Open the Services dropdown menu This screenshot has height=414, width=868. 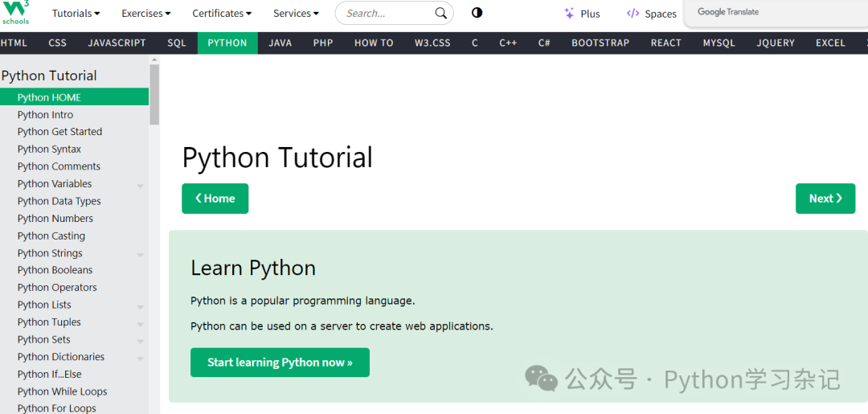point(296,14)
